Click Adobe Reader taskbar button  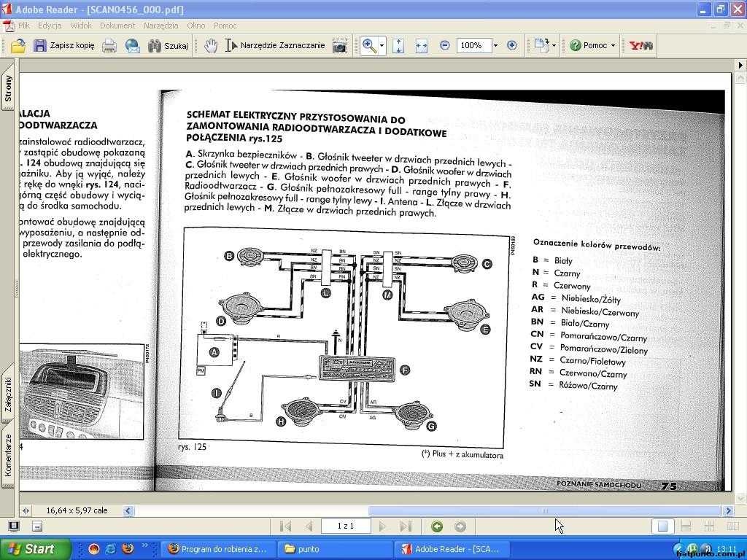(452, 549)
